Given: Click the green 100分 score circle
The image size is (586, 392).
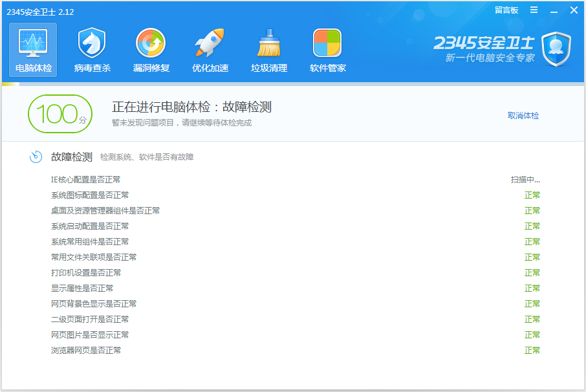Looking at the screenshot, I should click(x=60, y=114).
